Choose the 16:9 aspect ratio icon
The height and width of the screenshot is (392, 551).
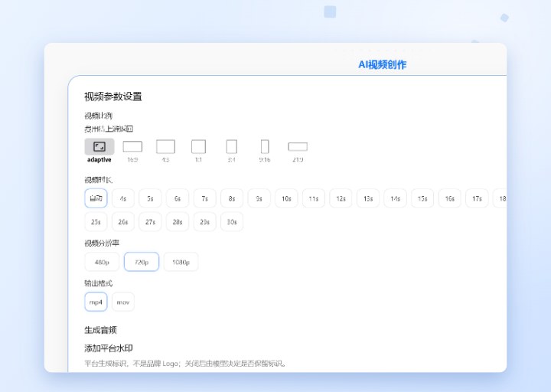pos(132,146)
